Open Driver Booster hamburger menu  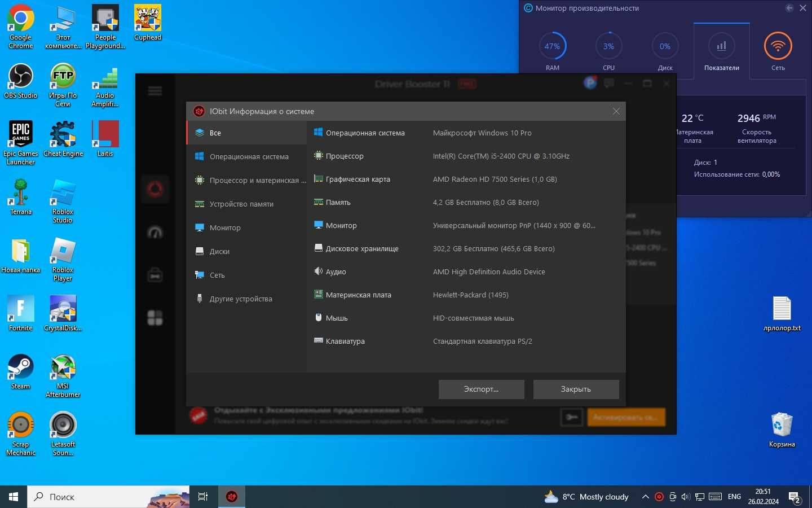[155, 91]
